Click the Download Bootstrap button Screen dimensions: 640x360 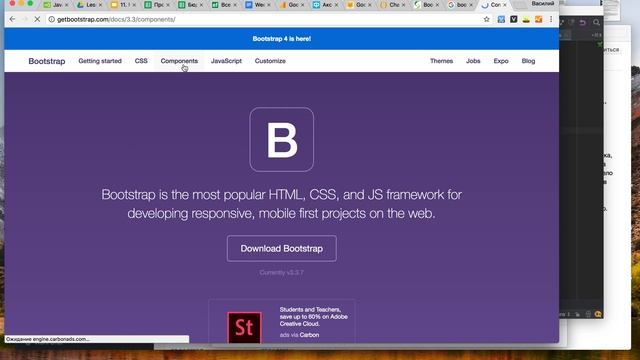pos(282,249)
